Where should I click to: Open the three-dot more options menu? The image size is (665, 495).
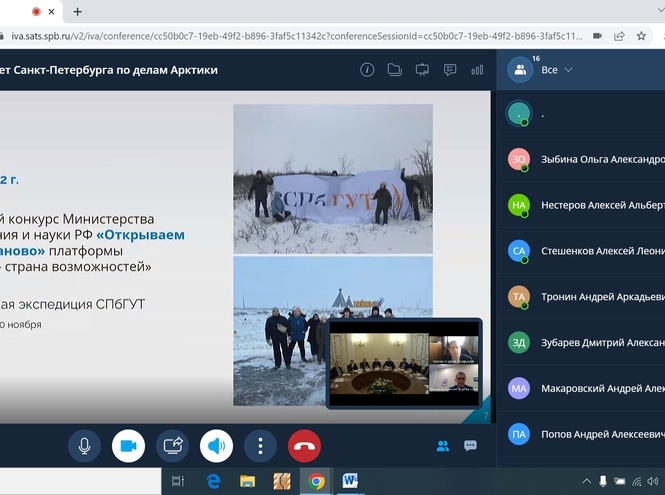260,446
